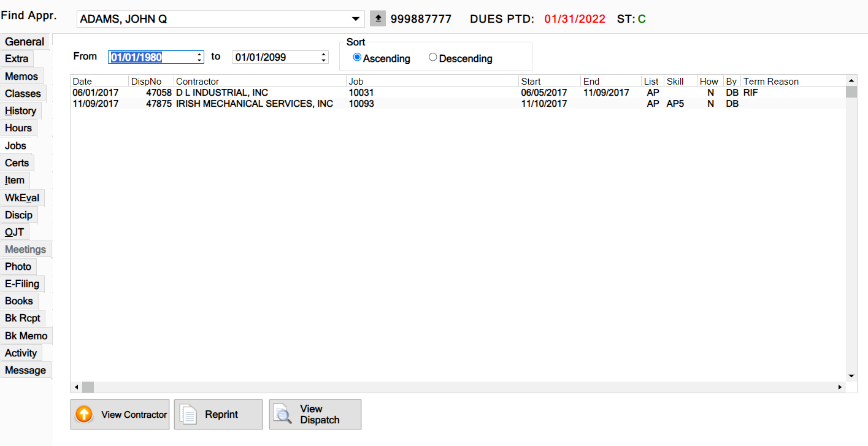Open the ADAMS, JOHN Q name dropdown
This screenshot has width=868, height=446.
coord(356,19)
